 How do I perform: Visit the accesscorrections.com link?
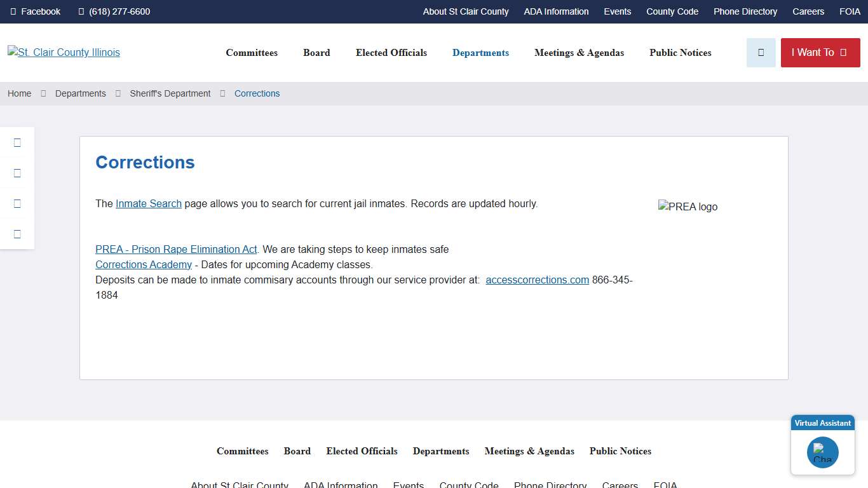pyautogui.click(x=537, y=280)
